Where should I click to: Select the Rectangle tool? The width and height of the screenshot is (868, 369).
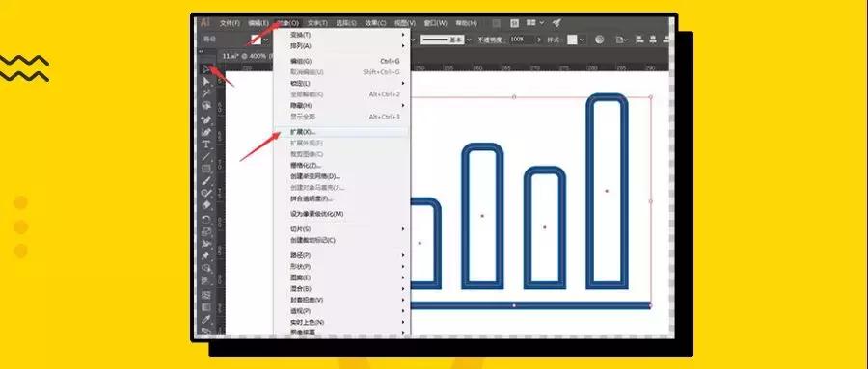click(x=206, y=169)
